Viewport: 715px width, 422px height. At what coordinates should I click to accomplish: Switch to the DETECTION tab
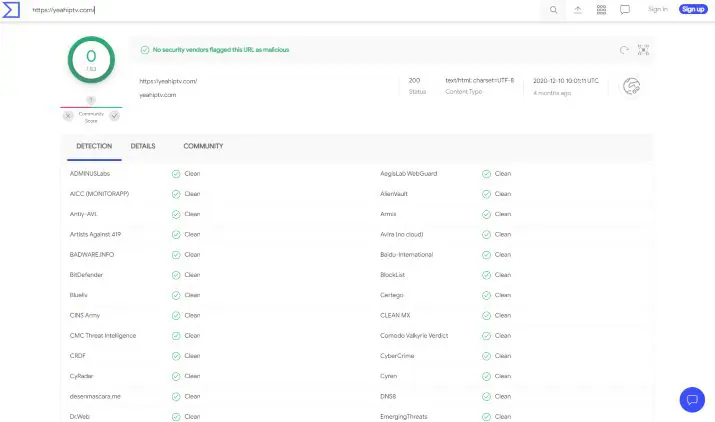[94, 146]
